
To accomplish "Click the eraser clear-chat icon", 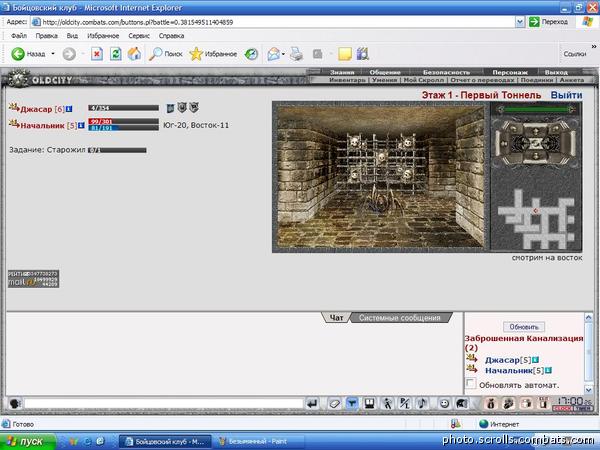I will coord(334,403).
